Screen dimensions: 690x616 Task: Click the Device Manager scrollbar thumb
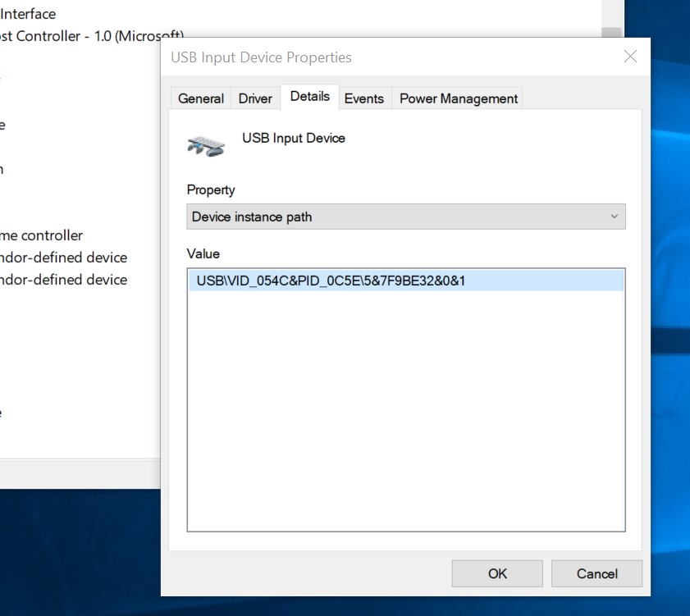click(x=612, y=32)
